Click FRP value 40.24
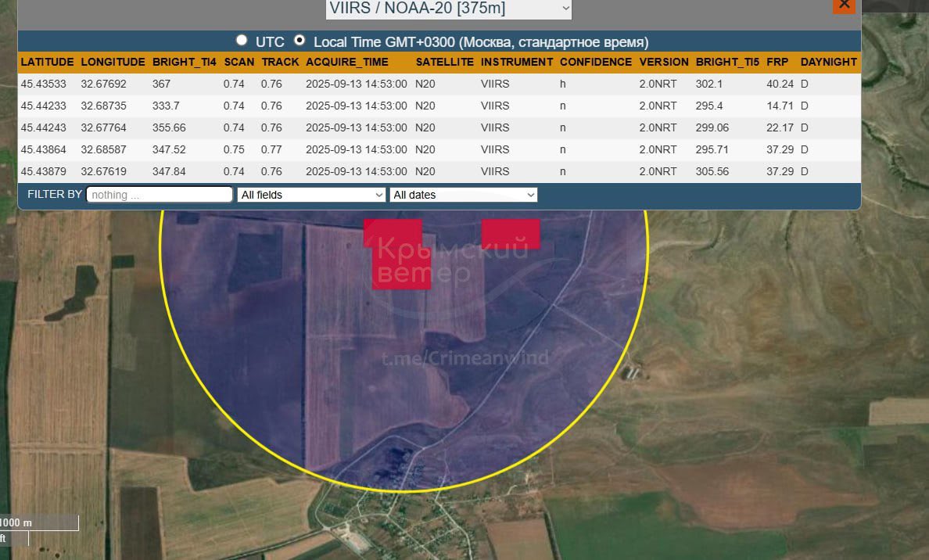This screenshot has width=929, height=560. pos(780,84)
